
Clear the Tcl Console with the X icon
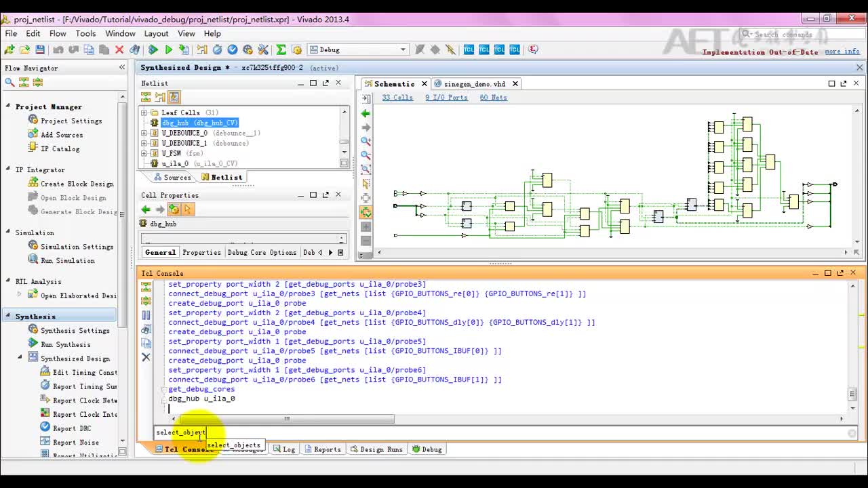tap(146, 357)
